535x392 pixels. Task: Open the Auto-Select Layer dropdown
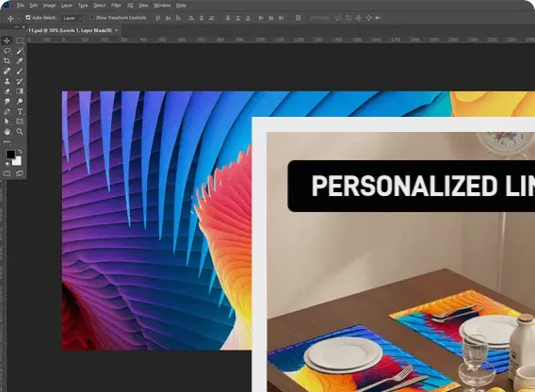pyautogui.click(x=73, y=18)
